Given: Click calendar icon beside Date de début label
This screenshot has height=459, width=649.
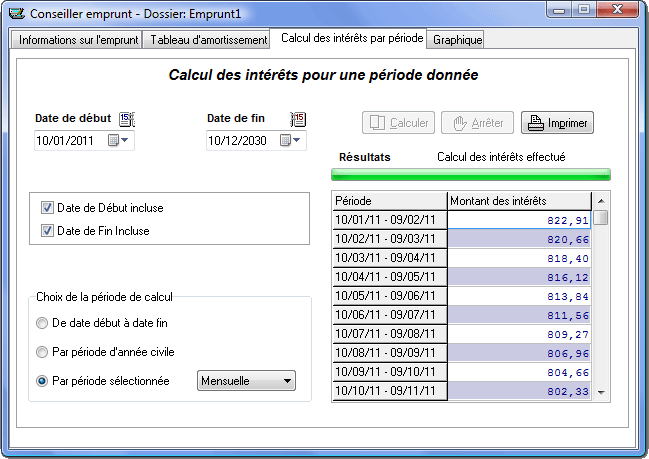Looking at the screenshot, I should 126,119.
